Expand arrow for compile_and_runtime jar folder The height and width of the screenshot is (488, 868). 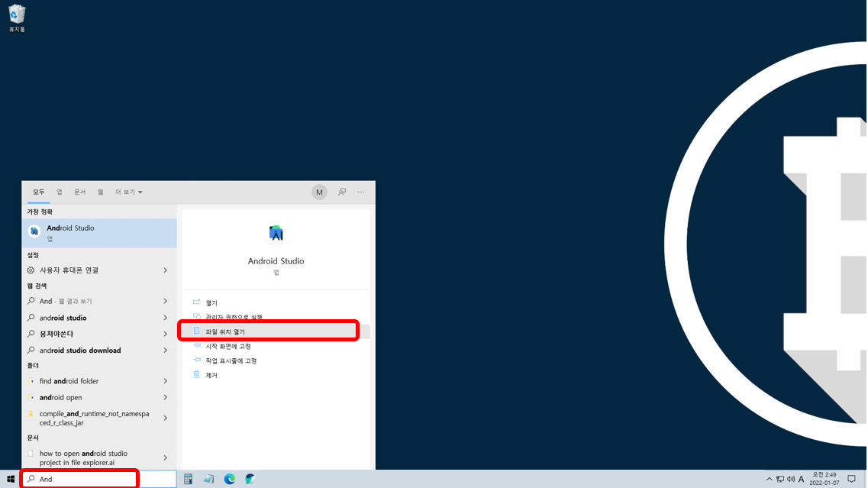coord(165,419)
